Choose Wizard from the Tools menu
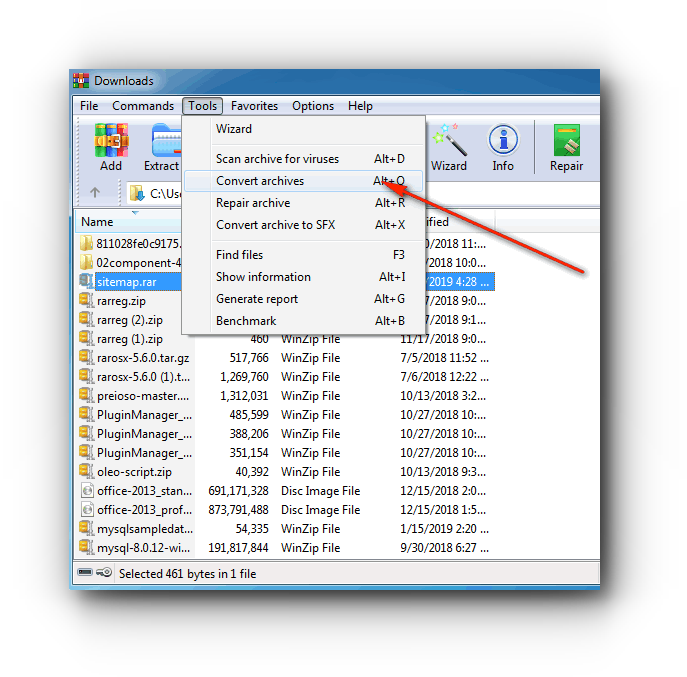Viewport: 687px width, 677px height. (x=303, y=129)
